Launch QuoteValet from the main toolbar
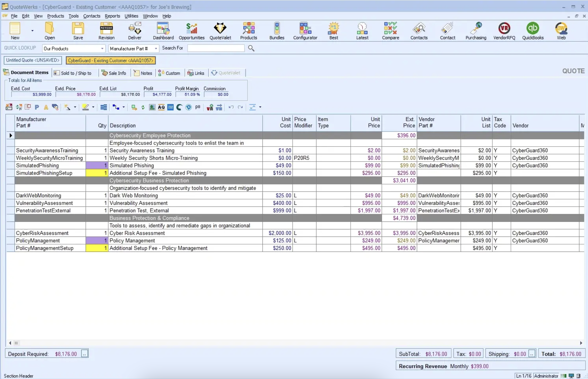588x379 pixels. click(x=220, y=31)
